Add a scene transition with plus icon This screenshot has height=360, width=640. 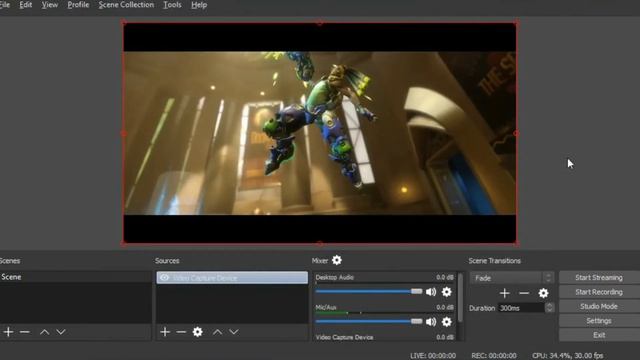504,293
